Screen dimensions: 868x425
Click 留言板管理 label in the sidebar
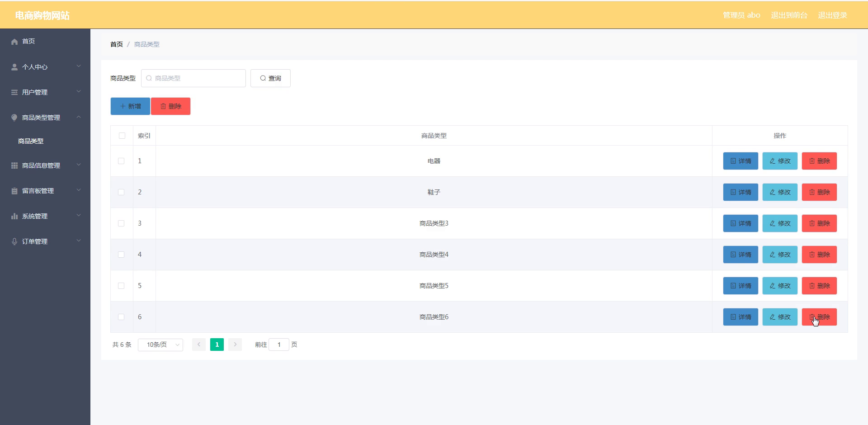(x=38, y=191)
